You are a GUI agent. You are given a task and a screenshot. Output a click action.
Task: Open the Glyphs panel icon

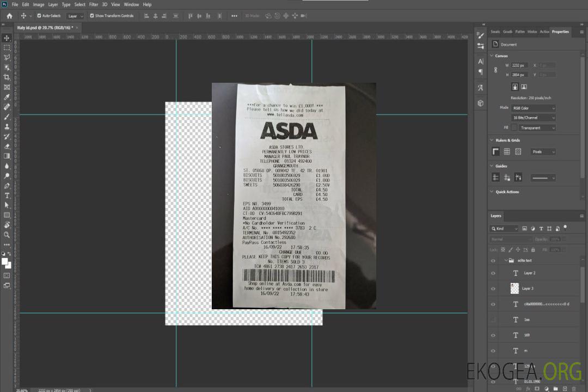(x=481, y=88)
